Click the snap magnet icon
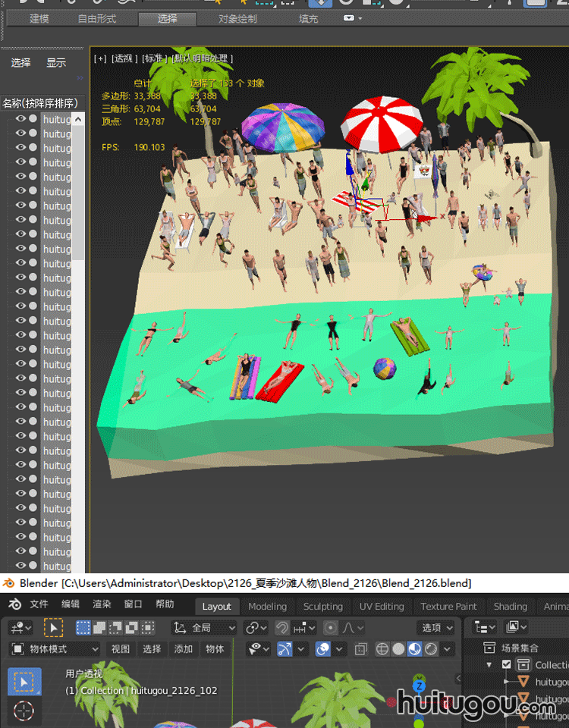The image size is (569, 728). (282, 628)
